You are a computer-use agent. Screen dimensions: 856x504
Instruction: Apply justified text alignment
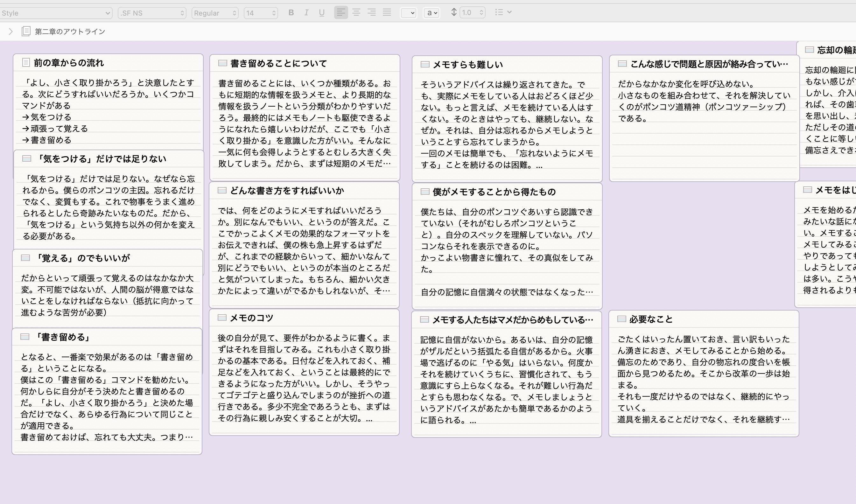tap(387, 12)
